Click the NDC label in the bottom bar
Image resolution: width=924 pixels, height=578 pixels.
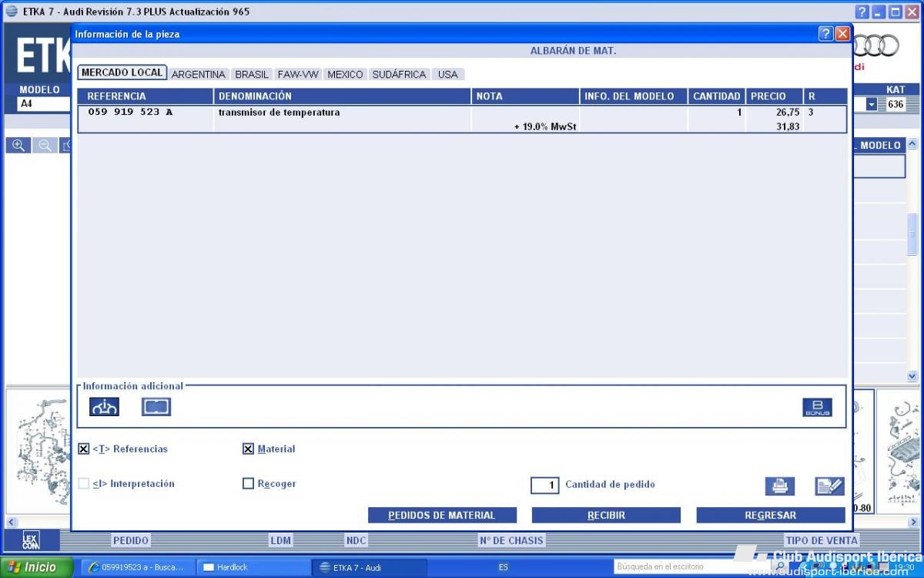click(356, 541)
